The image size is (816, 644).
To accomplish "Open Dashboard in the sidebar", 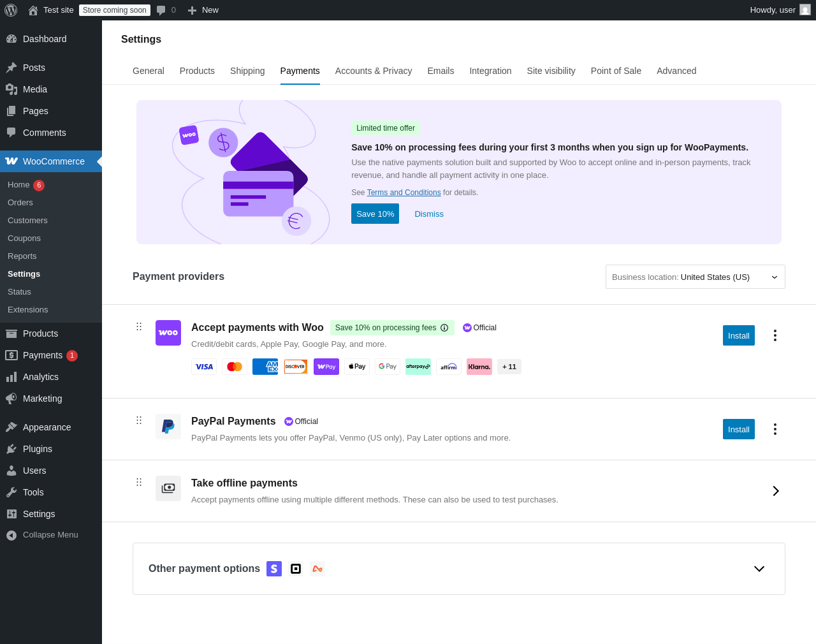I will (x=51, y=39).
